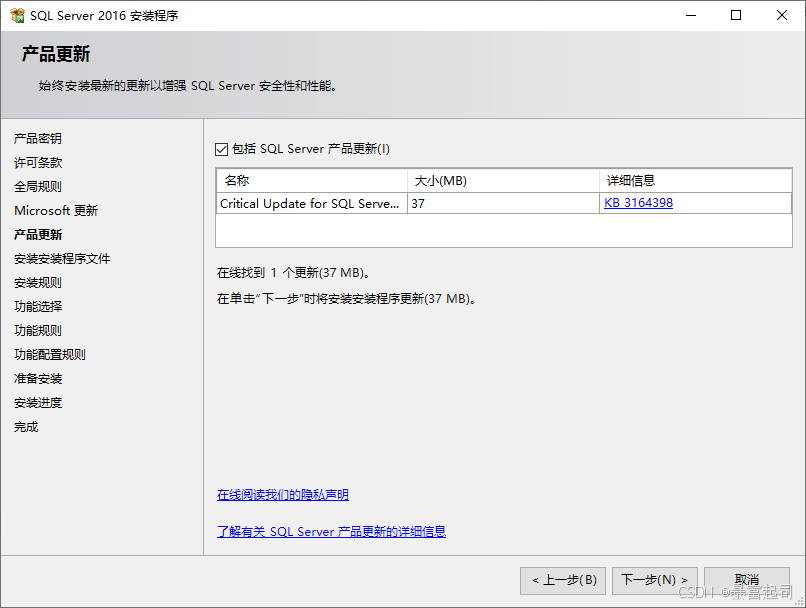Click the SQL Server installer title bar icon
This screenshot has width=806, height=608.
tap(17, 15)
